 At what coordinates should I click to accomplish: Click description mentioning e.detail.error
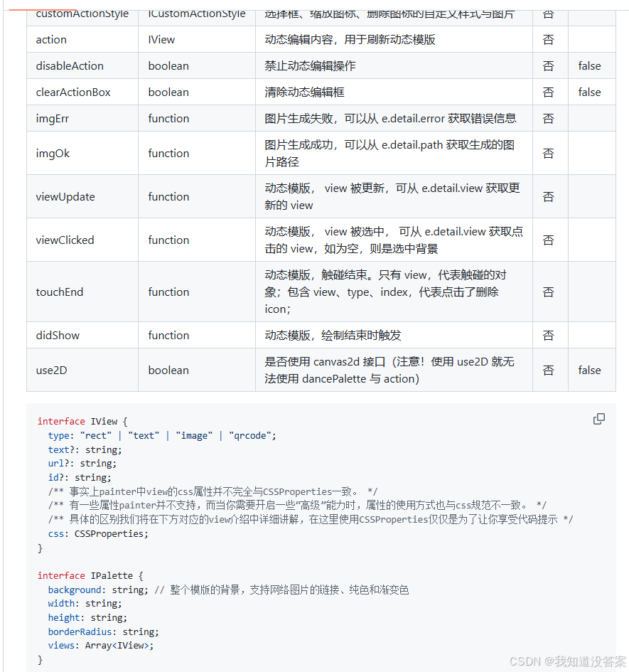[x=390, y=119]
